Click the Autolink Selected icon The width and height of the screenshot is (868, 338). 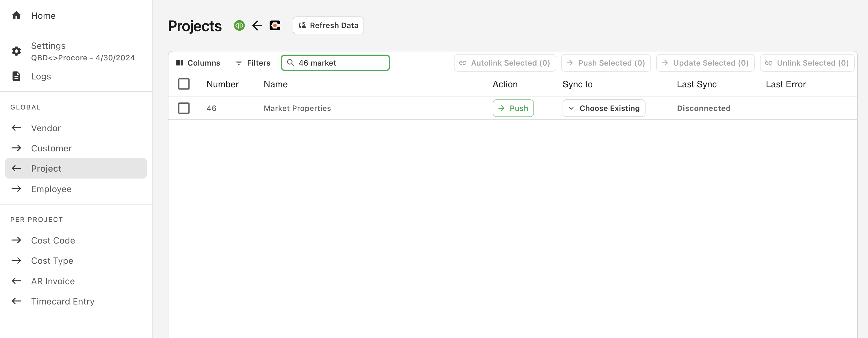[x=462, y=62]
